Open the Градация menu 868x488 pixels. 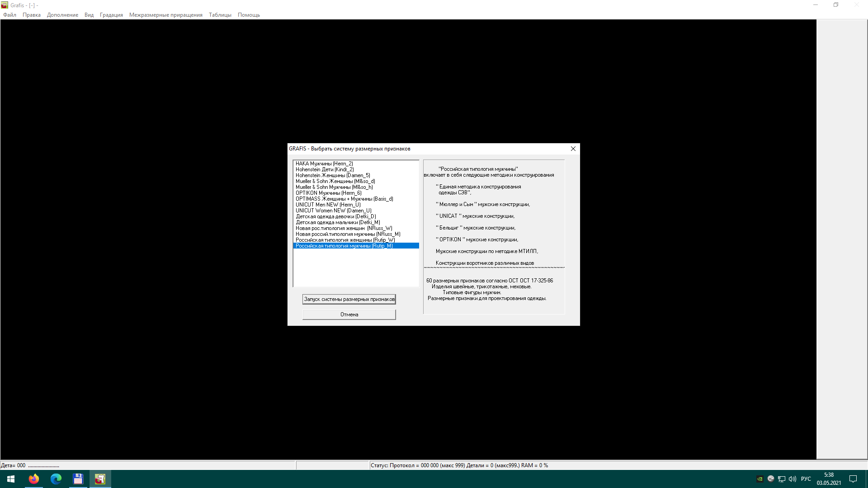[x=111, y=15]
